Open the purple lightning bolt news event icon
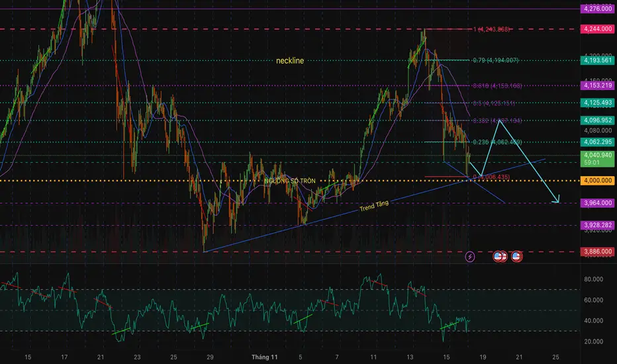 [x=469, y=257]
